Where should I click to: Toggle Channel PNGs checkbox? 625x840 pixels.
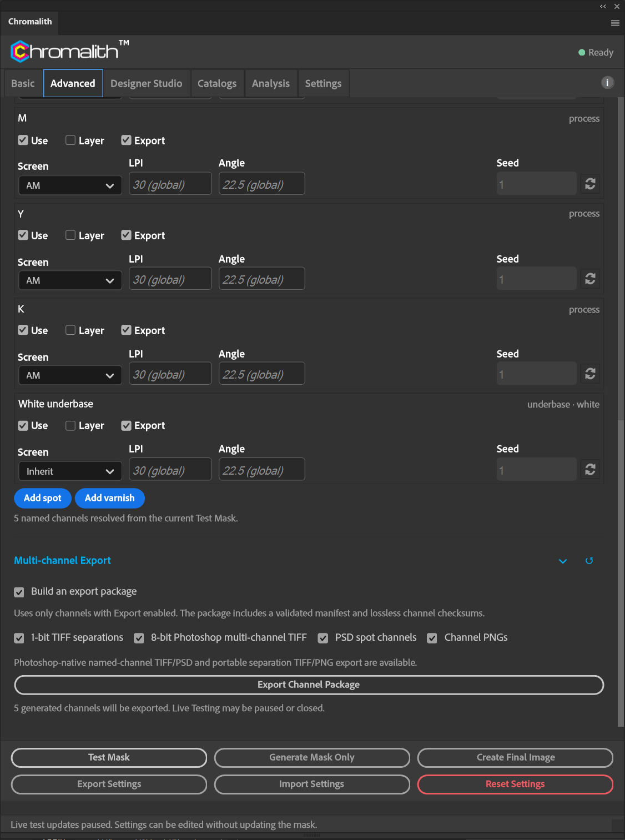(x=432, y=638)
